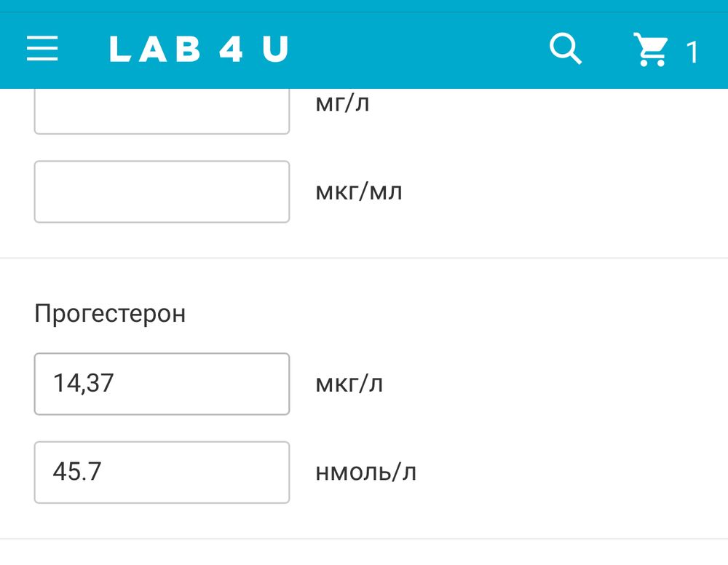Open the search magnifier icon
This screenshot has width=728, height=565.
(x=565, y=50)
